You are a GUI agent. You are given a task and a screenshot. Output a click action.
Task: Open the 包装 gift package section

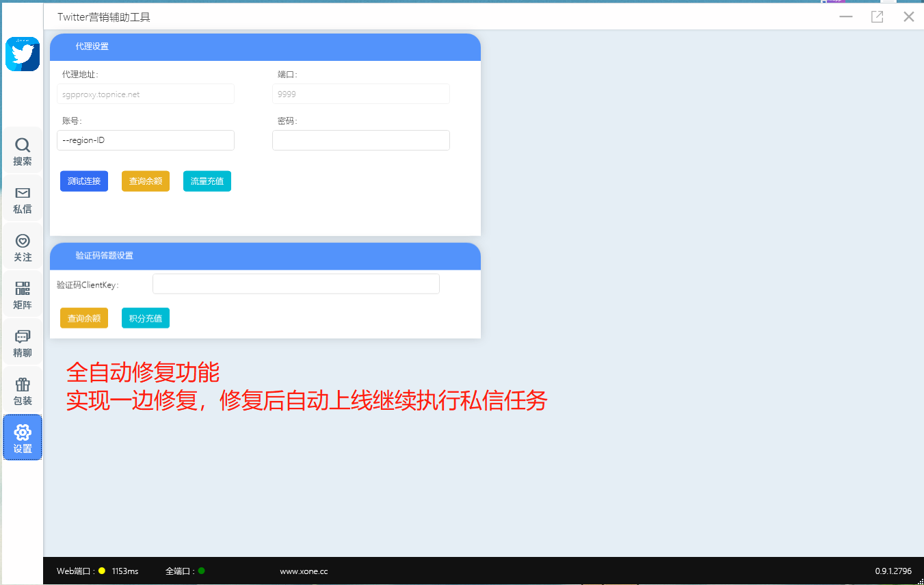point(23,391)
